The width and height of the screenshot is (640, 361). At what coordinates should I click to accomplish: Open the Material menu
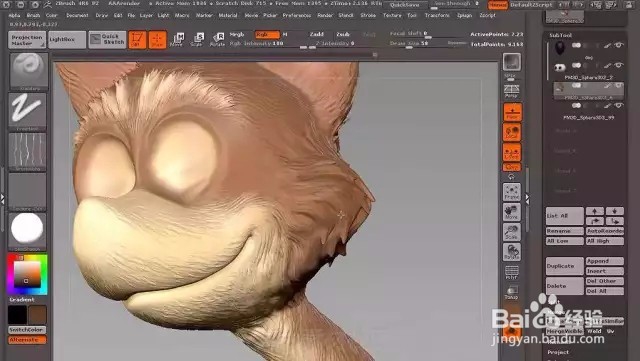click(x=228, y=16)
